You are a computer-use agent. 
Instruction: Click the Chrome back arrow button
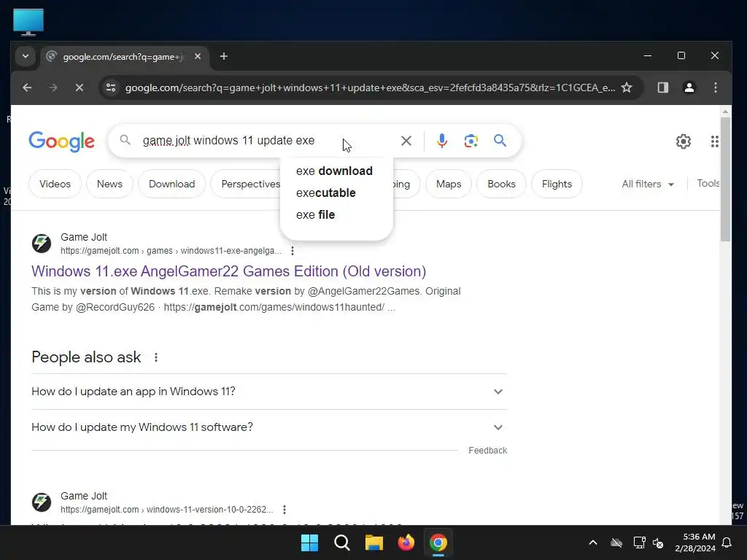(27, 87)
